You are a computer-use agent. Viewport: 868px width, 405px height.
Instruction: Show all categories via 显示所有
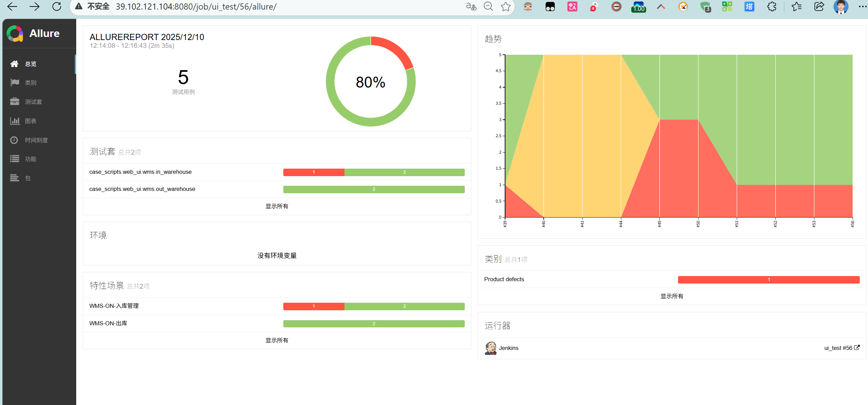tap(672, 296)
